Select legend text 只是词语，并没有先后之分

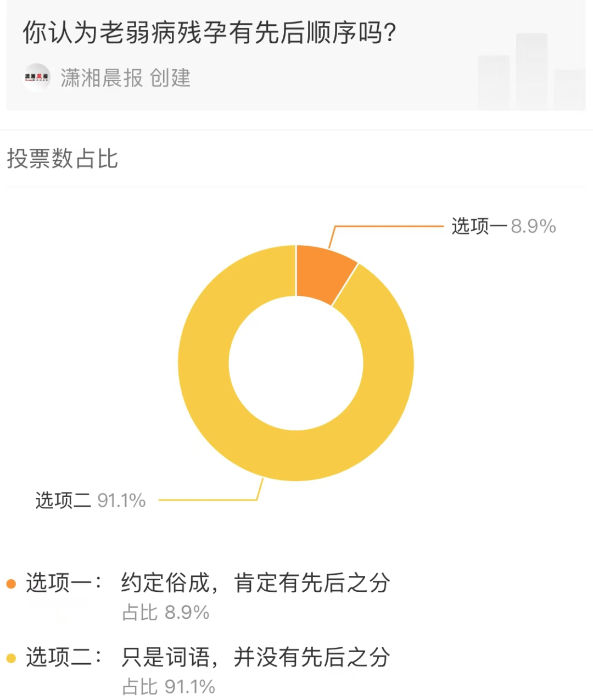point(256,657)
